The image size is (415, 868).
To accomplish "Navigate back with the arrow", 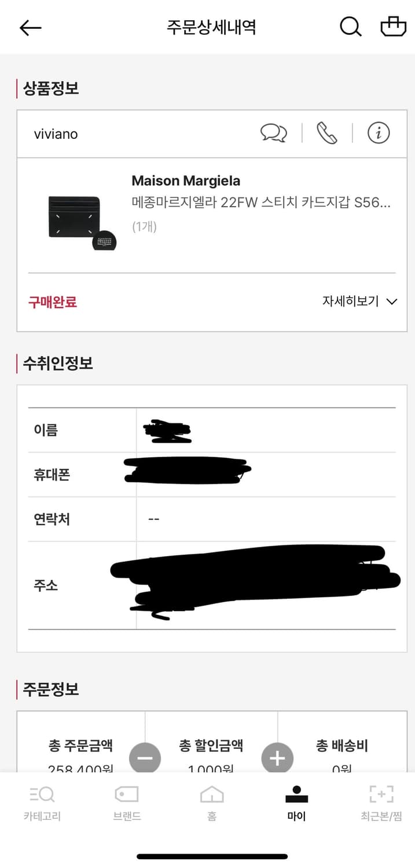I will pyautogui.click(x=30, y=27).
